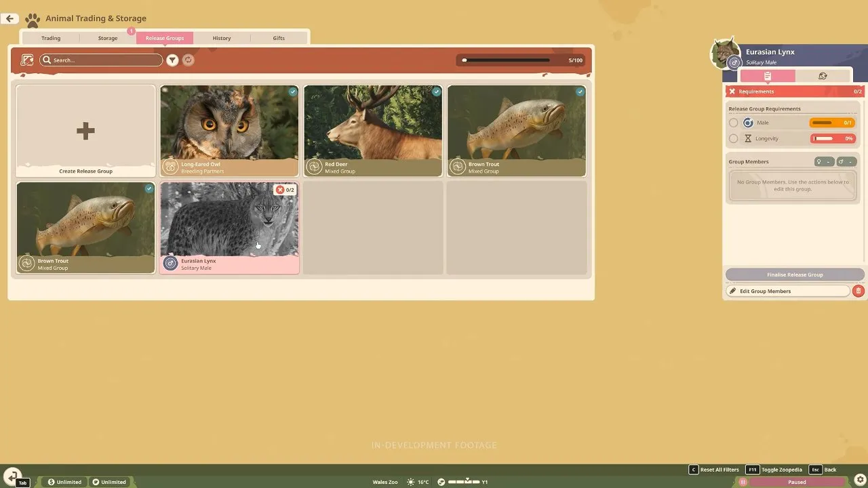Click into the Search input field

[x=101, y=60]
